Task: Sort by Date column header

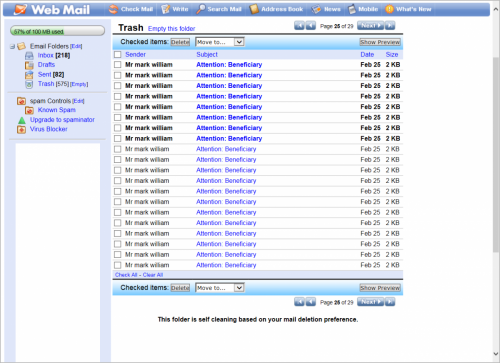Action: click(x=367, y=54)
